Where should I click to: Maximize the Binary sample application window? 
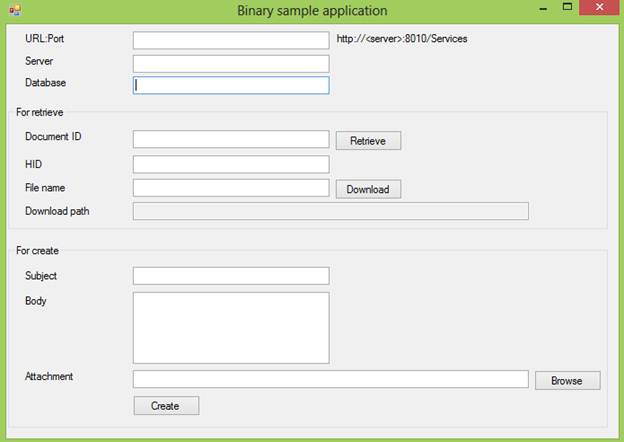point(567,7)
